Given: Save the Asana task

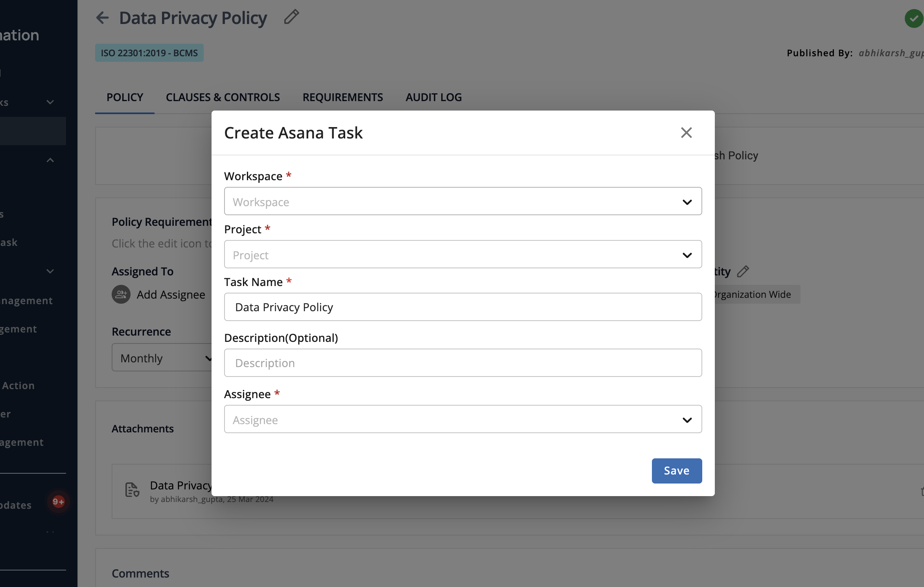Looking at the screenshot, I should coord(677,471).
